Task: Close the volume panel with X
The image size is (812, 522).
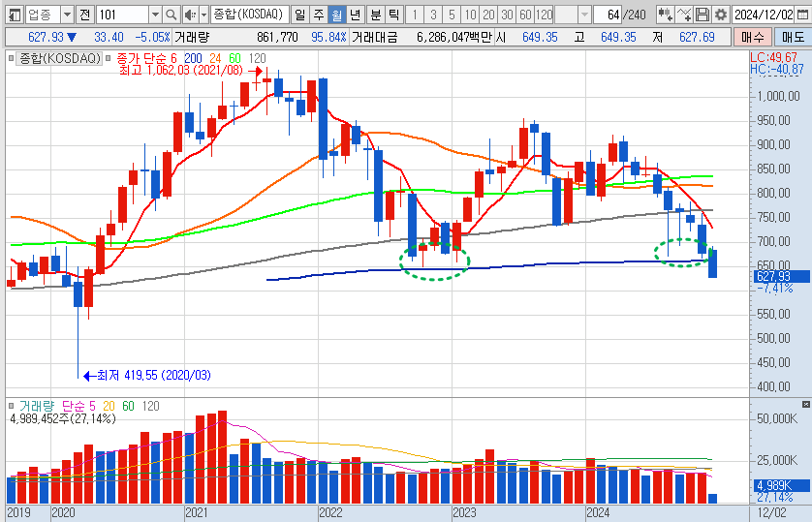Action: coord(806,404)
